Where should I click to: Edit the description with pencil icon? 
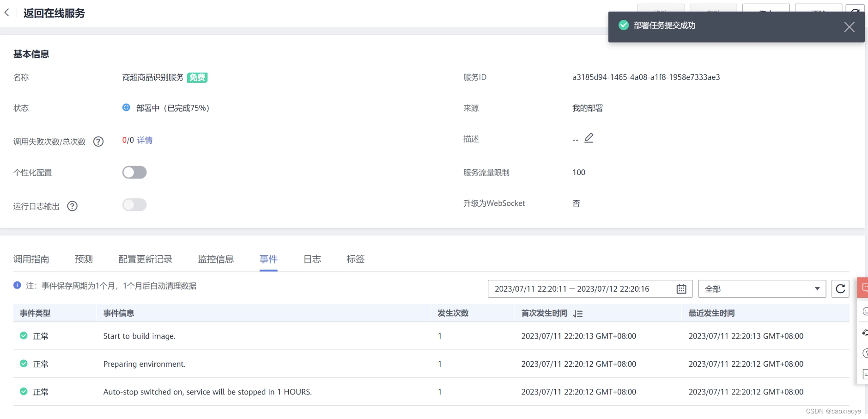tap(589, 138)
